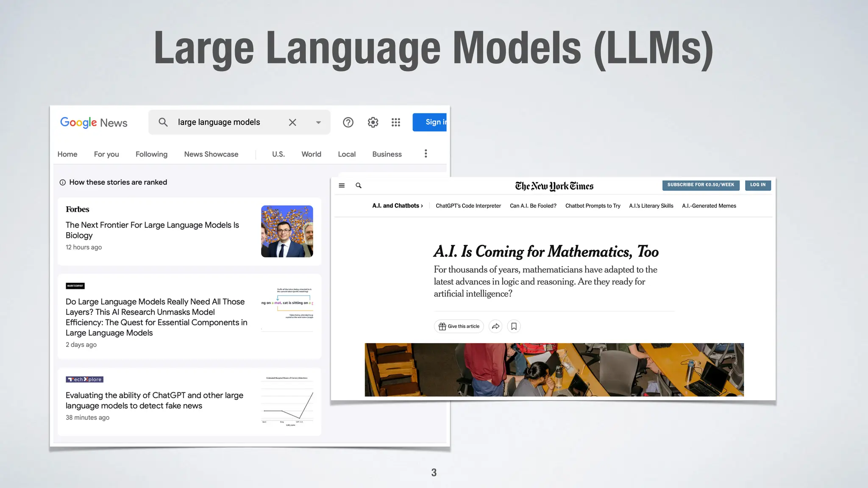Screen dimensions: 868x488
Task: Expand the search options dropdown arrow
Action: [318, 122]
